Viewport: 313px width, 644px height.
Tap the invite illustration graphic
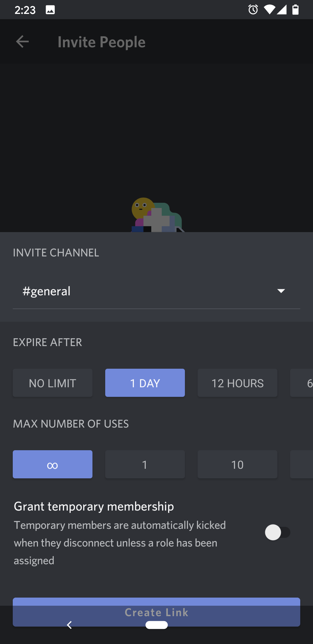click(x=157, y=215)
